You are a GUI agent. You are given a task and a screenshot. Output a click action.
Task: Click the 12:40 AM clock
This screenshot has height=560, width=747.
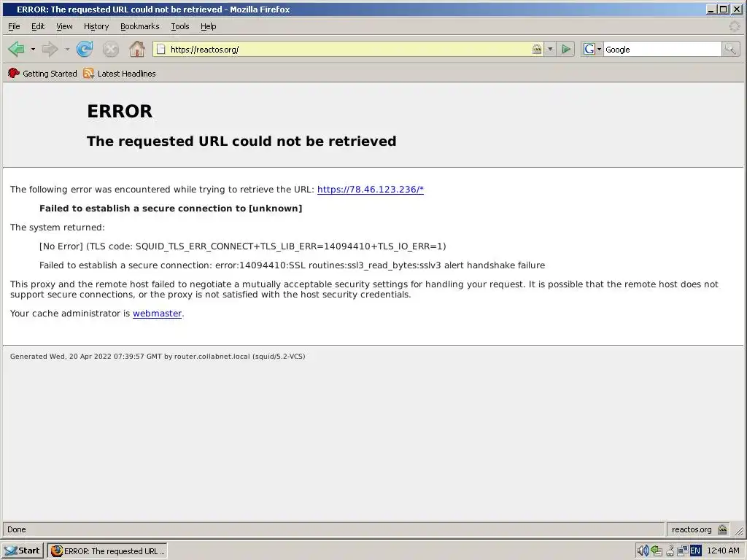pos(723,551)
